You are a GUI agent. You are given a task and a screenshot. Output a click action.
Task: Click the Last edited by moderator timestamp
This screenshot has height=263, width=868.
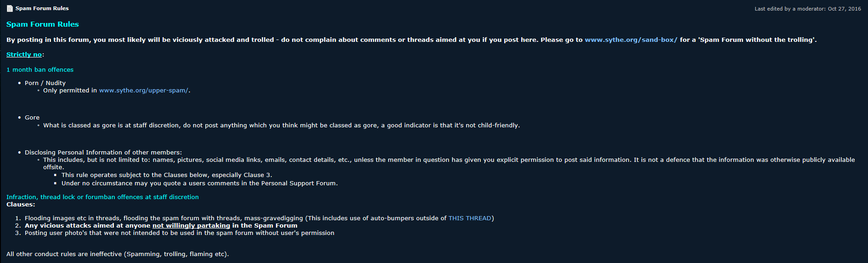[807, 9]
